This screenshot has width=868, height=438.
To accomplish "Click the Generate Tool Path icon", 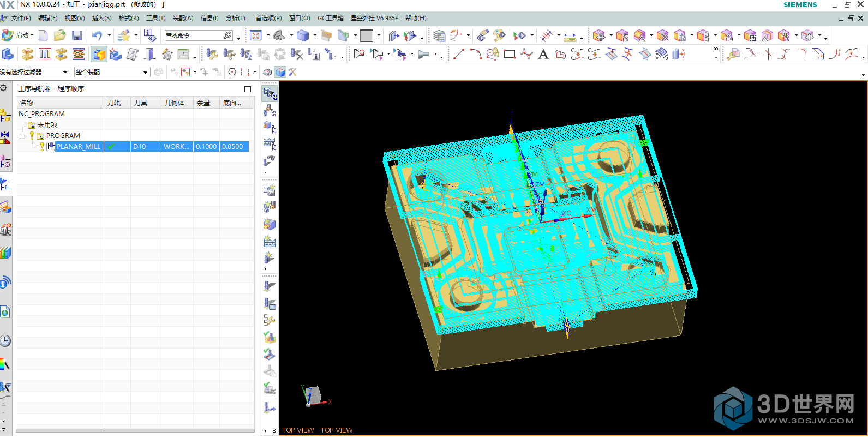I will [x=270, y=286].
